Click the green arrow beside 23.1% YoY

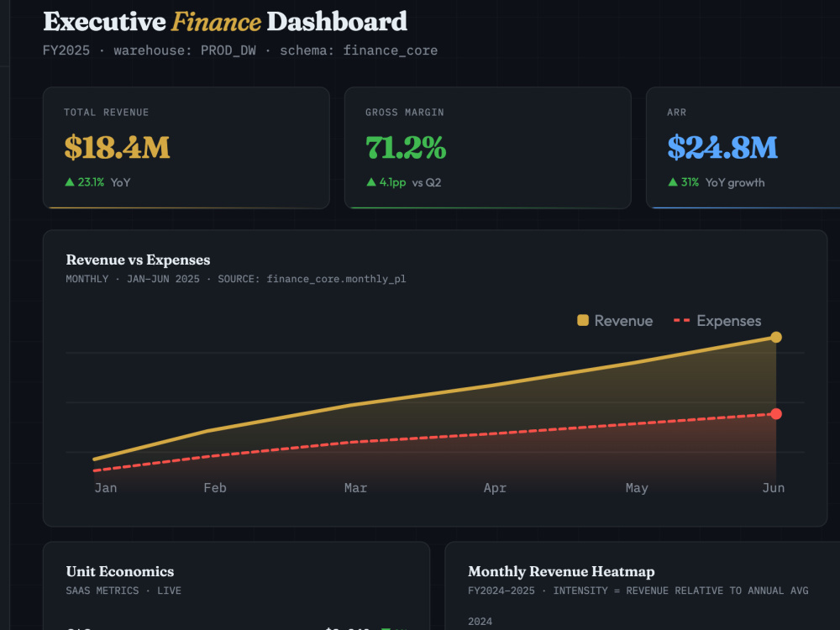[70, 182]
